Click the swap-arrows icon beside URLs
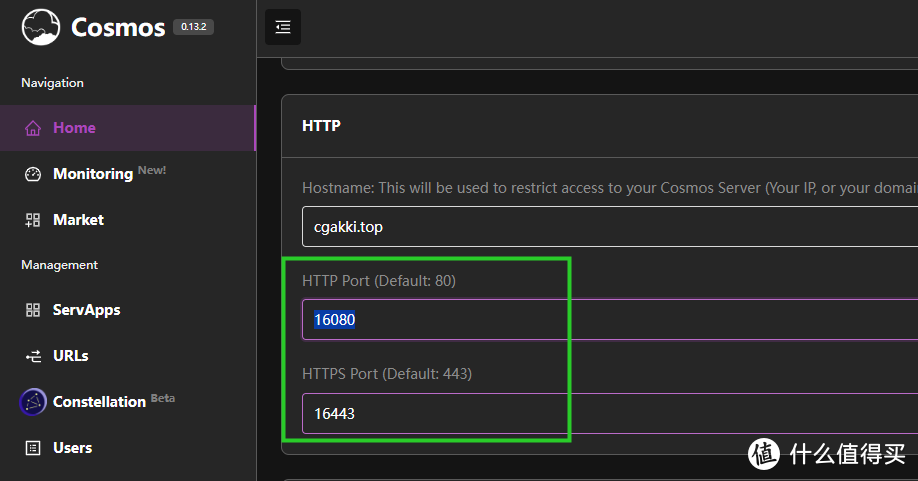918x481 pixels. coord(33,356)
